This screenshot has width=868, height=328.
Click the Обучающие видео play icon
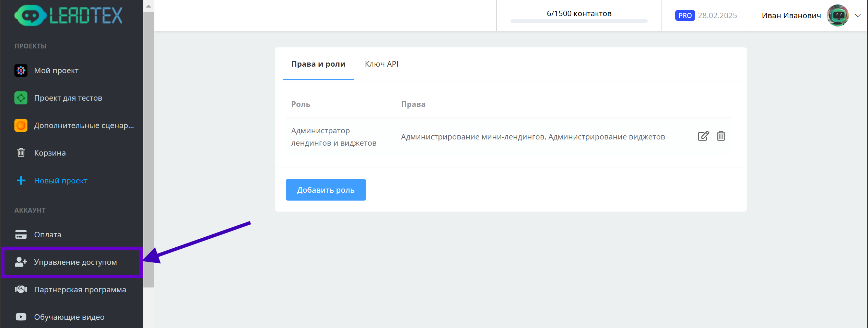(21, 317)
